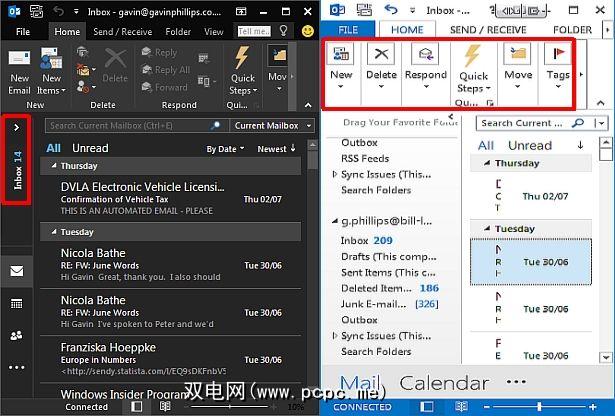
Task: Open Calendar in the light window navigation
Action: point(444,383)
